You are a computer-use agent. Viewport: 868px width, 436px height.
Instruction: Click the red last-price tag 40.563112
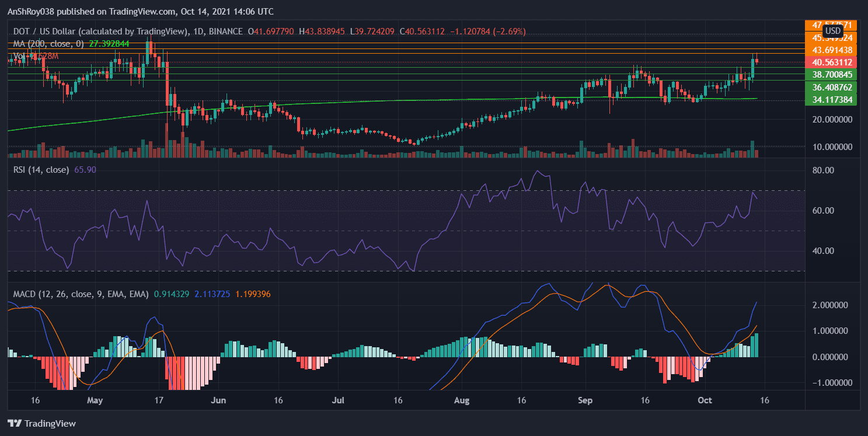click(x=831, y=62)
